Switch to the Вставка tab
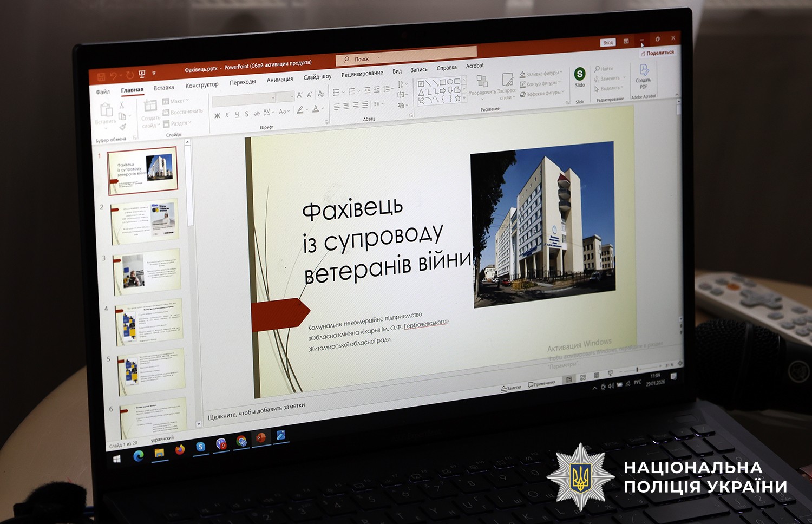The width and height of the screenshot is (812, 524). tap(163, 88)
